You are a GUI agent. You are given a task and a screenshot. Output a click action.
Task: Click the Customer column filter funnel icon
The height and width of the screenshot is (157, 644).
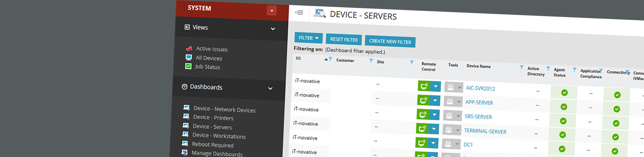[371, 61]
